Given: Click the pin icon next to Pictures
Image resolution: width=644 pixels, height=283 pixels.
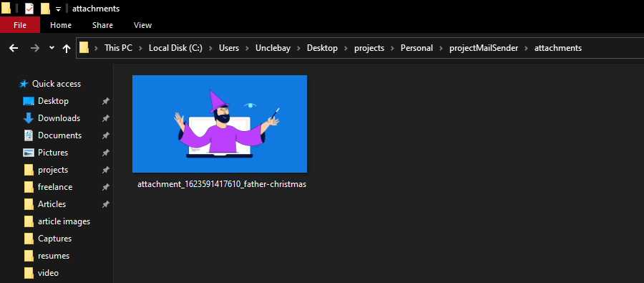Looking at the screenshot, I should (x=106, y=153).
